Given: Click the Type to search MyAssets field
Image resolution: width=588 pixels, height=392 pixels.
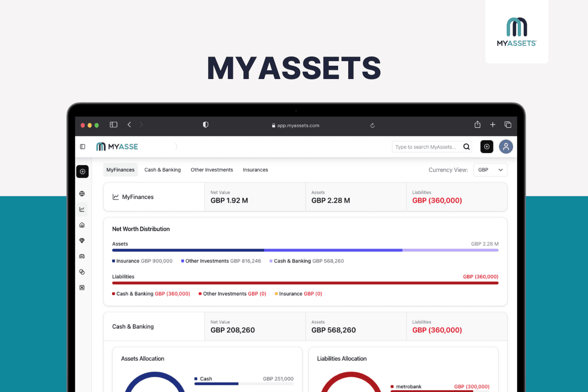Looking at the screenshot, I should 426,147.
